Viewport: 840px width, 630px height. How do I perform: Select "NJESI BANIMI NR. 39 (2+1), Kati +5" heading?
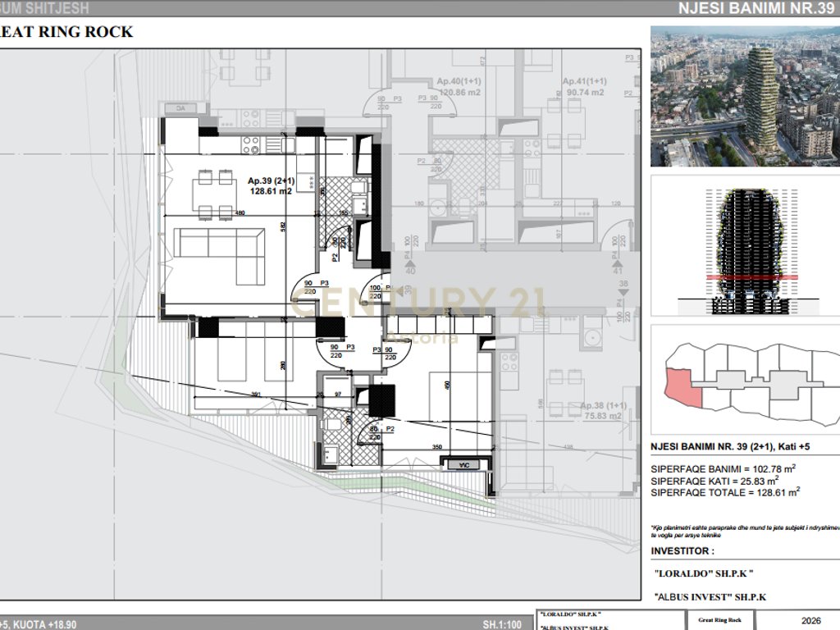(x=730, y=447)
